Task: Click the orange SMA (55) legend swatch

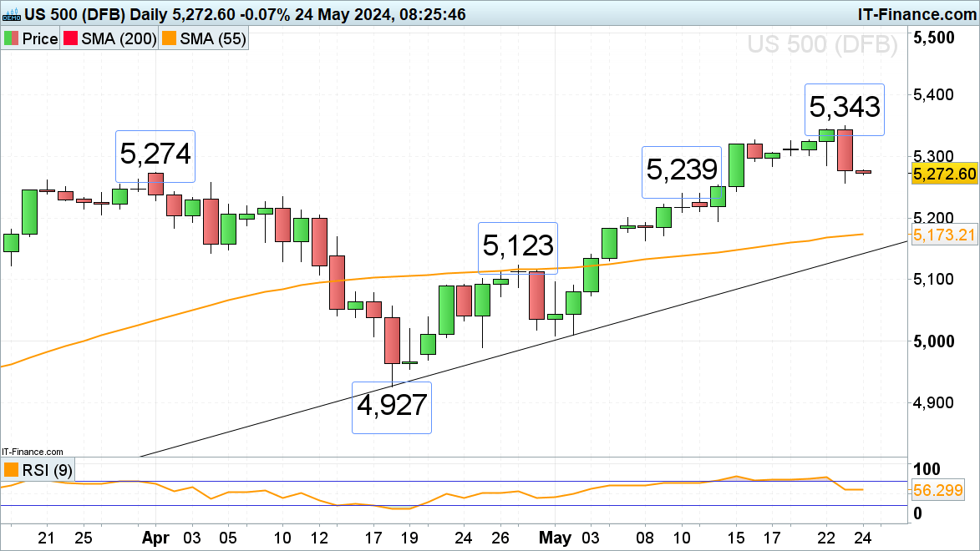Action: (170, 39)
